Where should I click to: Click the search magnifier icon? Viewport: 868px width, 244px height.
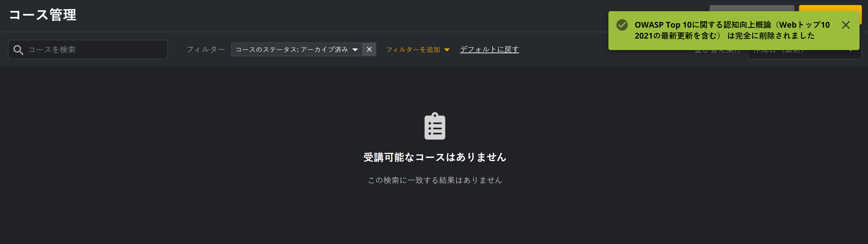18,50
